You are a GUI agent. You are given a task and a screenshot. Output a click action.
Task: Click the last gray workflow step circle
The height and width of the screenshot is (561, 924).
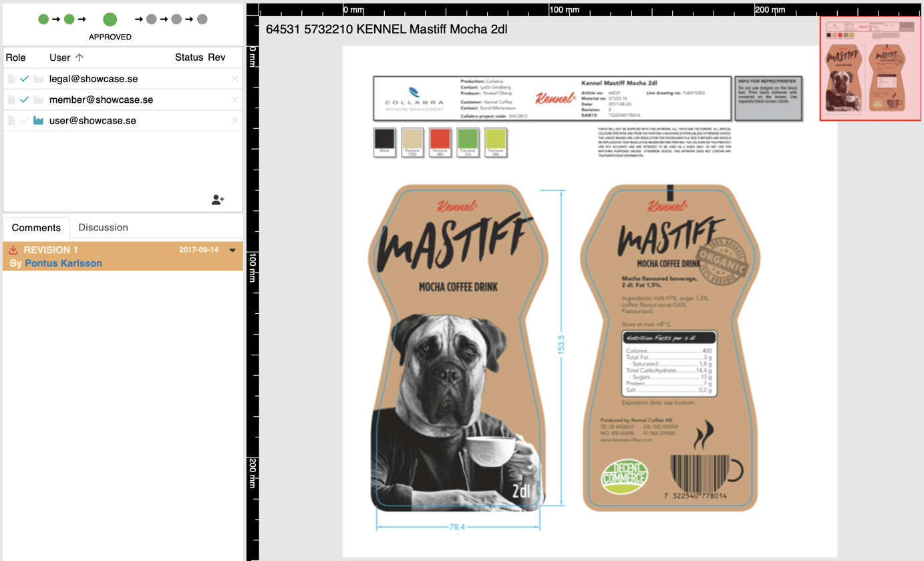tap(203, 19)
